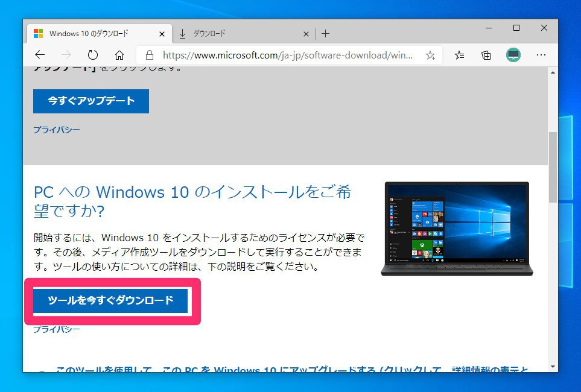This screenshot has height=392, width=581.
Task: View site security lock info
Action: point(150,55)
